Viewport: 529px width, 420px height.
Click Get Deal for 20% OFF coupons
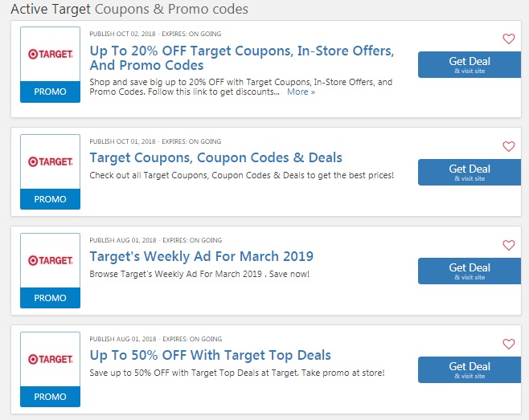(x=470, y=65)
